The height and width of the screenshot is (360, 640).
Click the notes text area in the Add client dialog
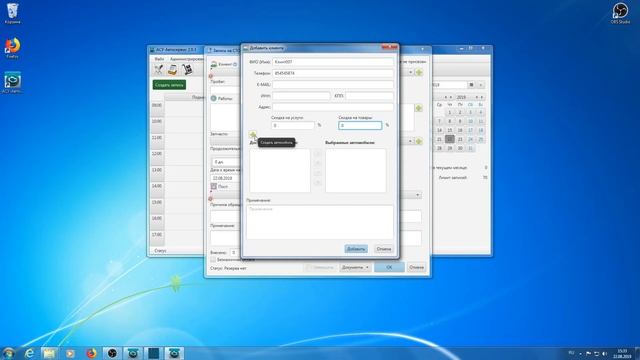click(x=320, y=222)
